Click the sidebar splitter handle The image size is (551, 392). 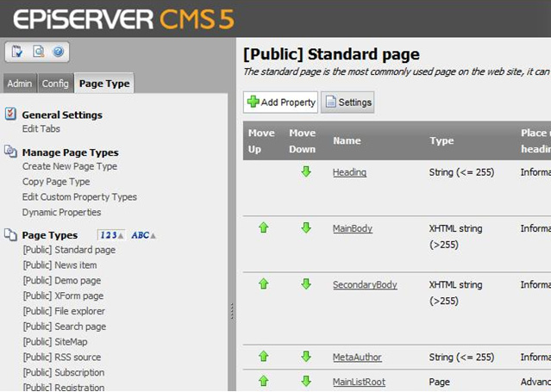tap(232, 314)
